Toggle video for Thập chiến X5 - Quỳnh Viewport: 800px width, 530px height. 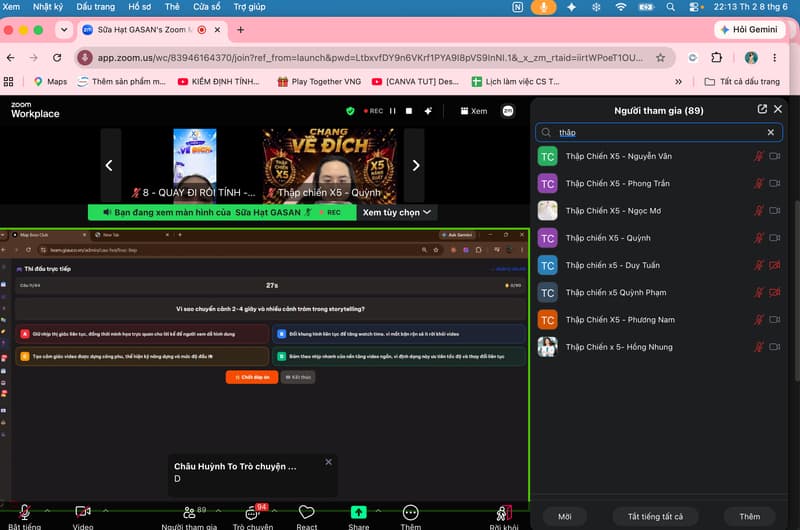point(774,238)
